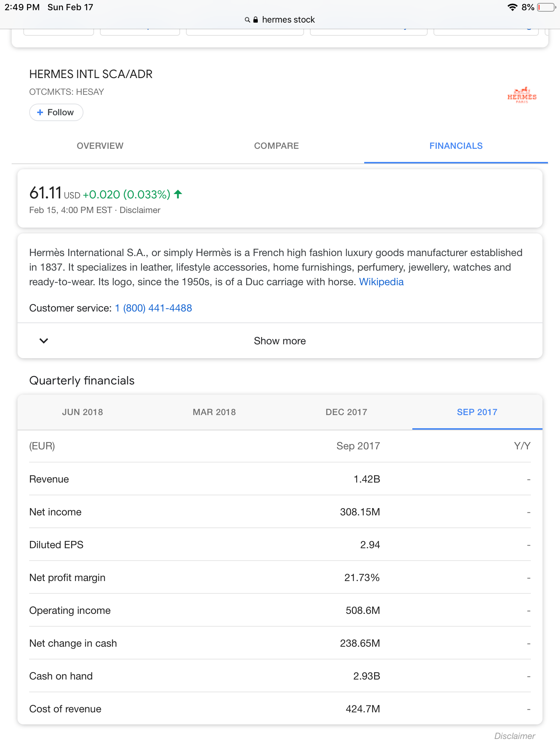Click the Follow button
The height and width of the screenshot is (747, 560).
tap(56, 112)
